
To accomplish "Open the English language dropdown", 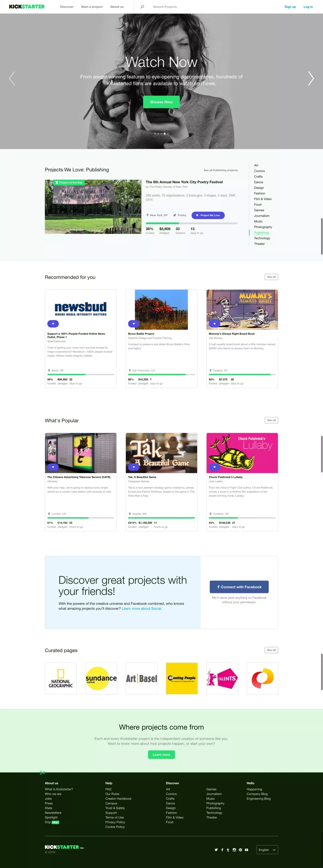I will (x=267, y=850).
